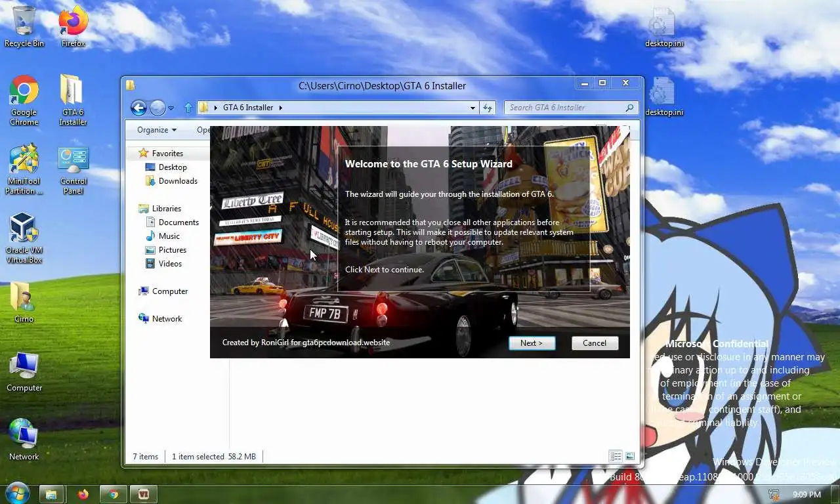Image resolution: width=840 pixels, height=504 pixels.
Task: Click the Explorer Back navigation arrow
Action: pyautogui.click(x=138, y=108)
